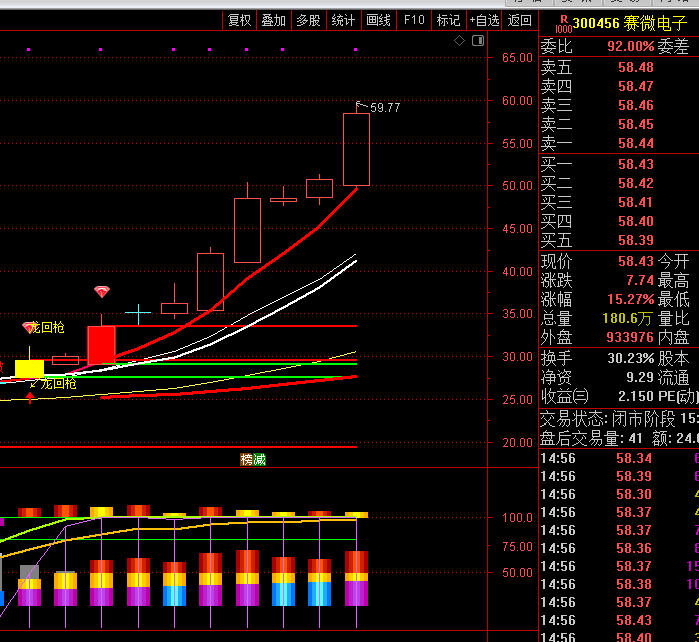Toggle the 叠加 overlay option
This screenshot has height=642, width=699.
pos(273,20)
